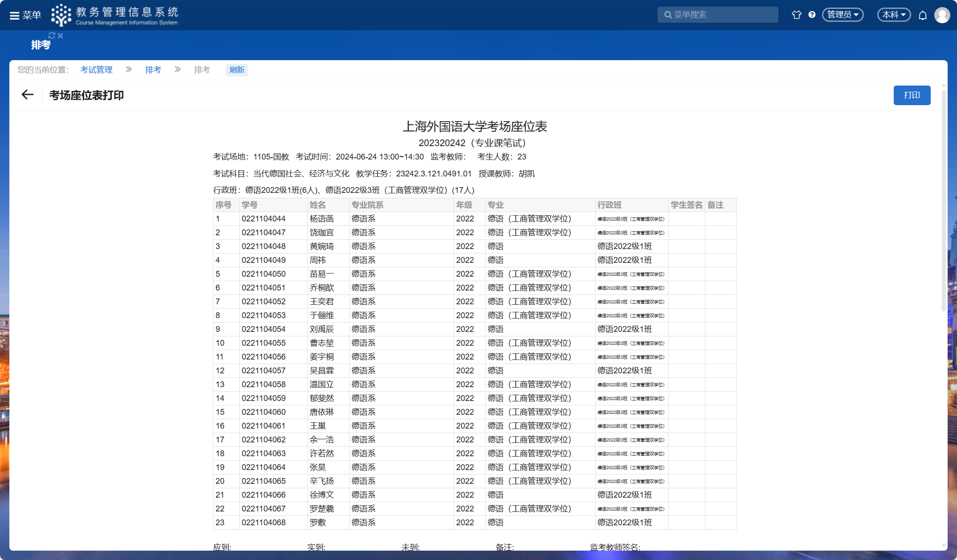Select row with student 杨语菡
Image resolution: width=957 pixels, height=560 pixels.
(322, 219)
